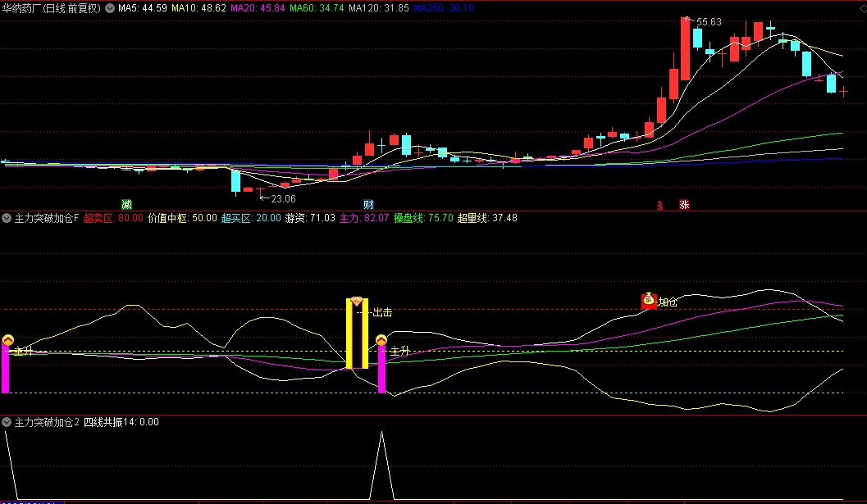Expand the 主力突破加仓F indicator menu arrow
The height and width of the screenshot is (504, 867).
point(7,218)
